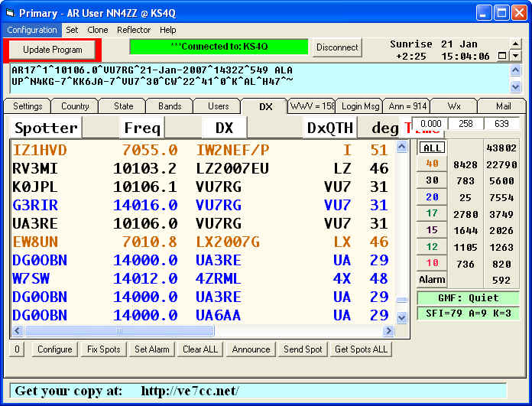Toggle the 17 meter band button
532x406 pixels.
[x=432, y=213]
